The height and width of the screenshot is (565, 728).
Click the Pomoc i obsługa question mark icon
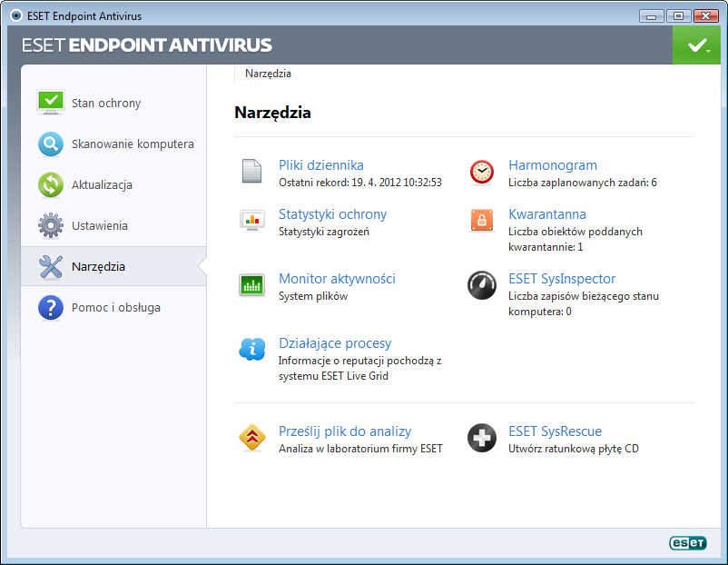(51, 308)
